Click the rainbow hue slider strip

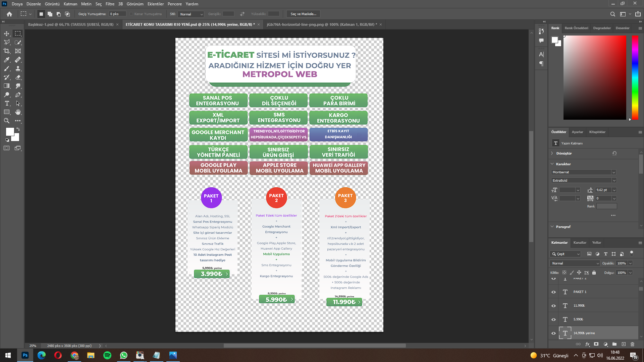pos(635,77)
